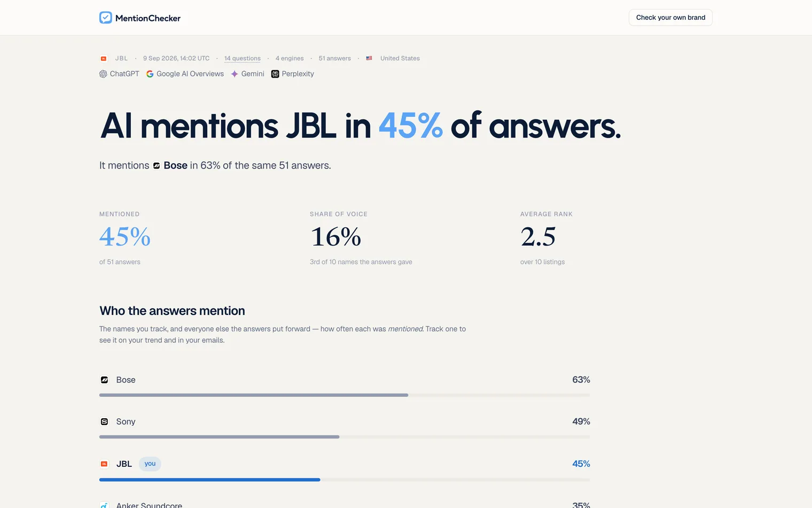The image size is (812, 508).
Task: Click the 49% value in Sony row
Action: [x=581, y=421]
